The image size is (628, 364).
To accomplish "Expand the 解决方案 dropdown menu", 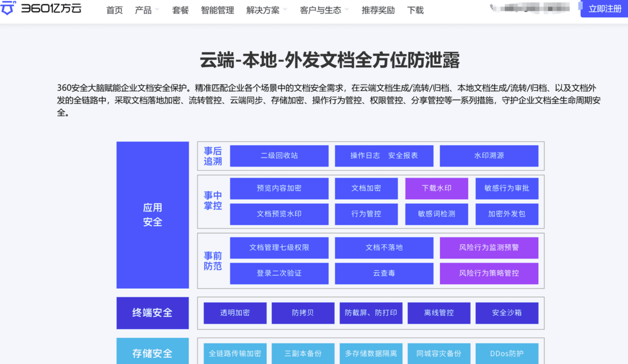I will [x=267, y=10].
